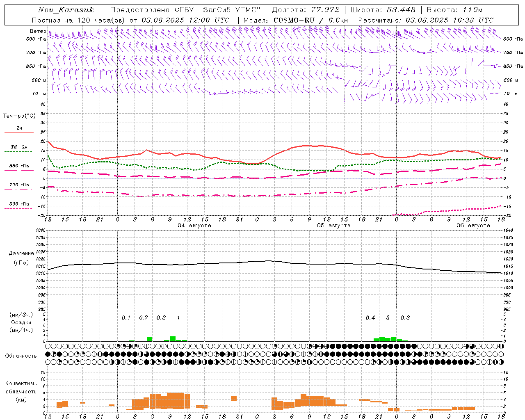Viewport: 525px width, 420px height.
Task: Click the "0.4" three-hour precipitation value
Action: pos(370,318)
